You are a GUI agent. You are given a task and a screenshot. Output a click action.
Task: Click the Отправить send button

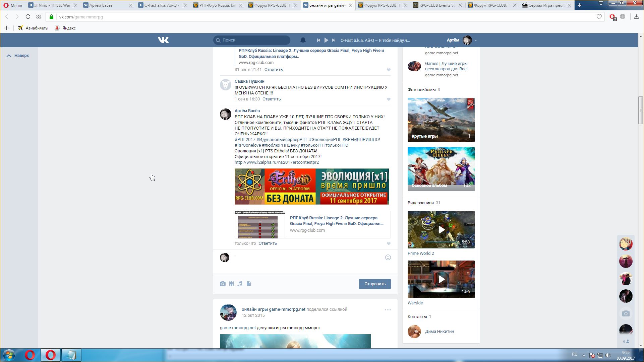(x=375, y=284)
